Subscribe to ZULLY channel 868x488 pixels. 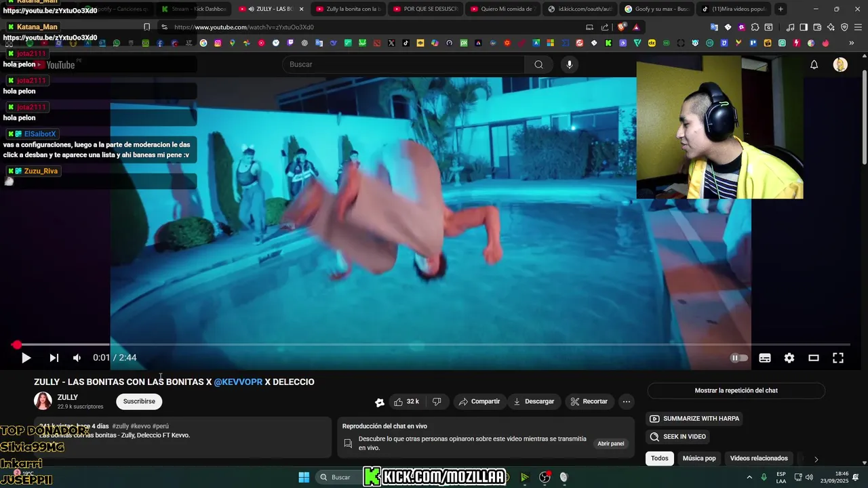coord(139,401)
